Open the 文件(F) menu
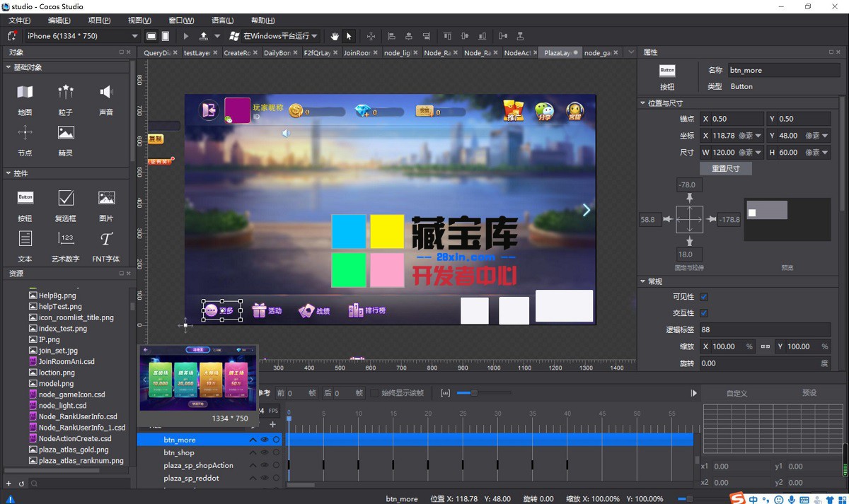 [x=20, y=20]
